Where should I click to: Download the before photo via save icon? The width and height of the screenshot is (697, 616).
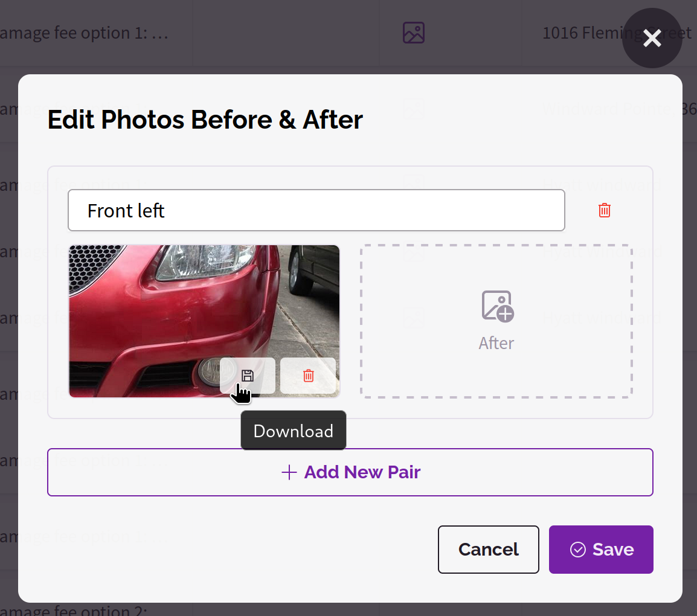[247, 376]
